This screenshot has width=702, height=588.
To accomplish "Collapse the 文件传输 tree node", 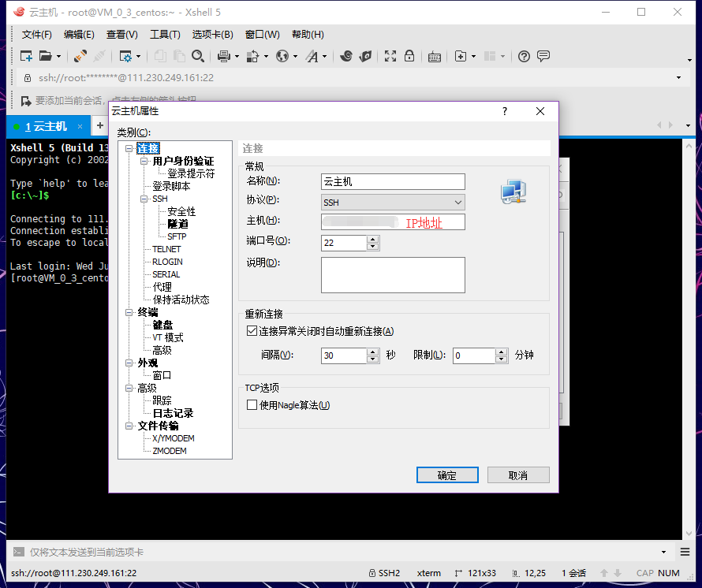I will [x=129, y=426].
